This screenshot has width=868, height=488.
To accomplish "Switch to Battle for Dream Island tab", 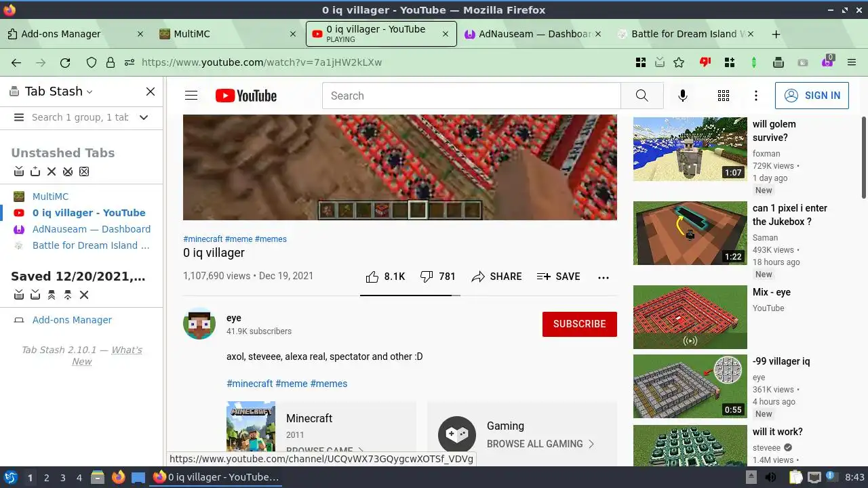I will tap(686, 34).
